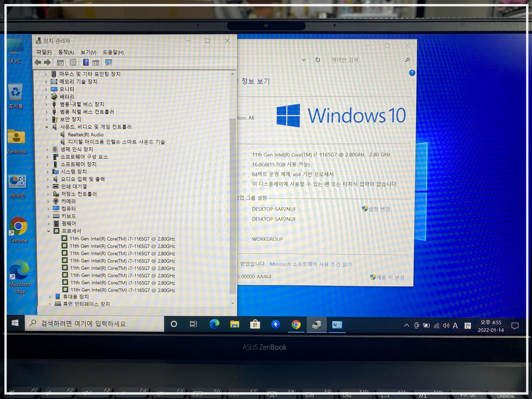Click the blue help icon in toolbar
532x399 pixels.
[x=86, y=63]
